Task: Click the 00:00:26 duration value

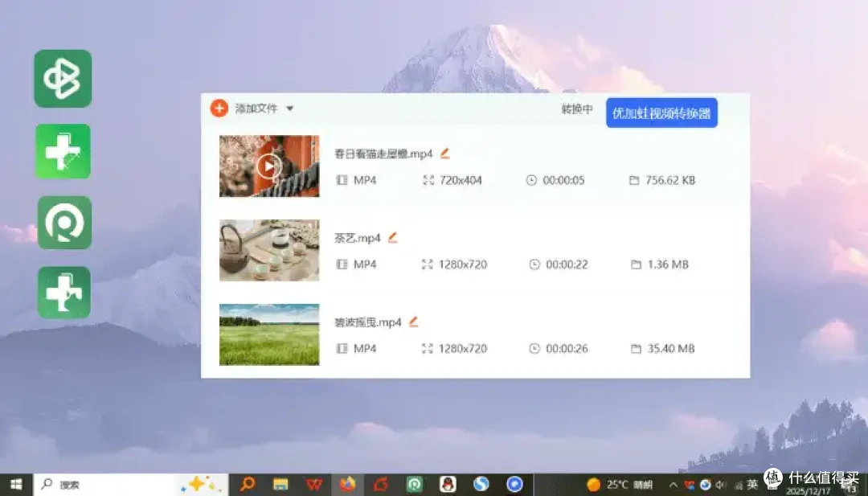Action: tap(567, 348)
